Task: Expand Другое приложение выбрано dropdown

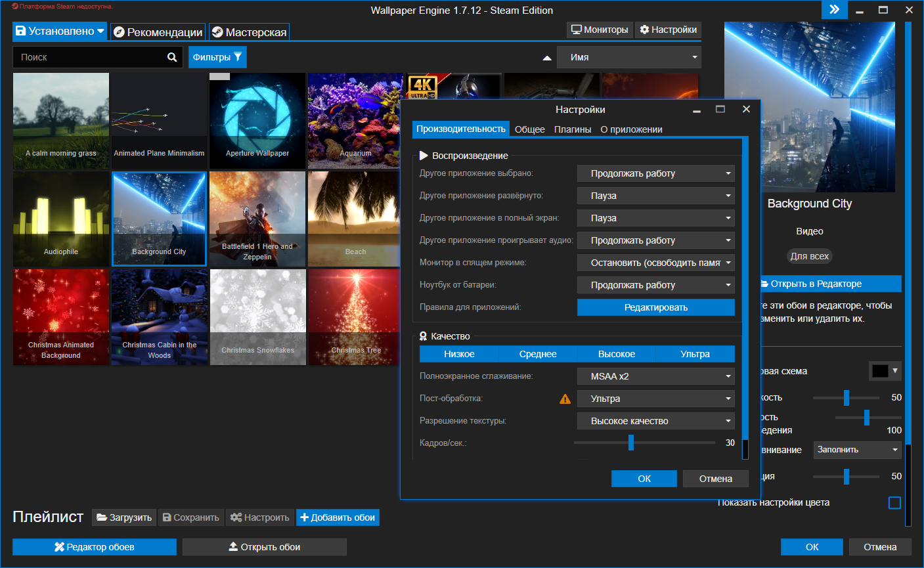Action: click(656, 173)
